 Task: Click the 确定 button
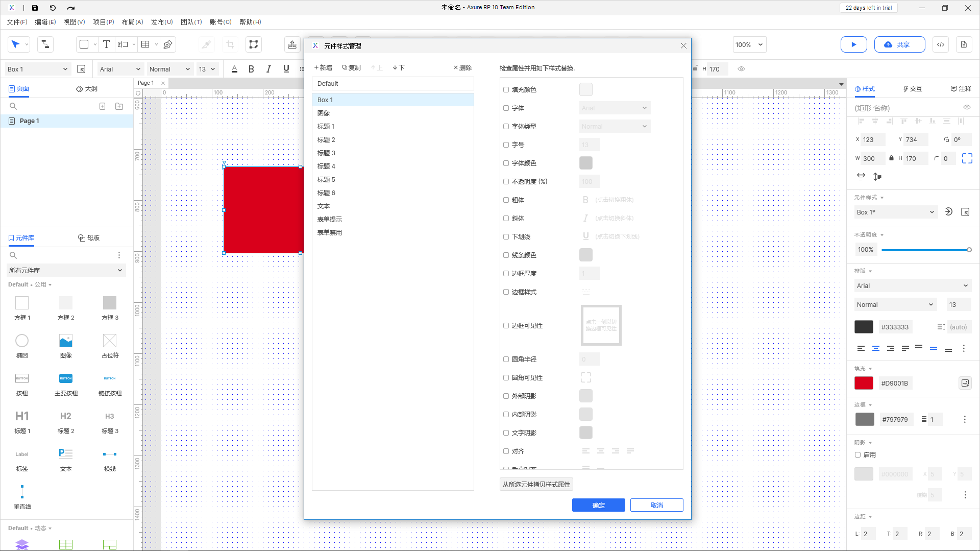[x=598, y=505]
